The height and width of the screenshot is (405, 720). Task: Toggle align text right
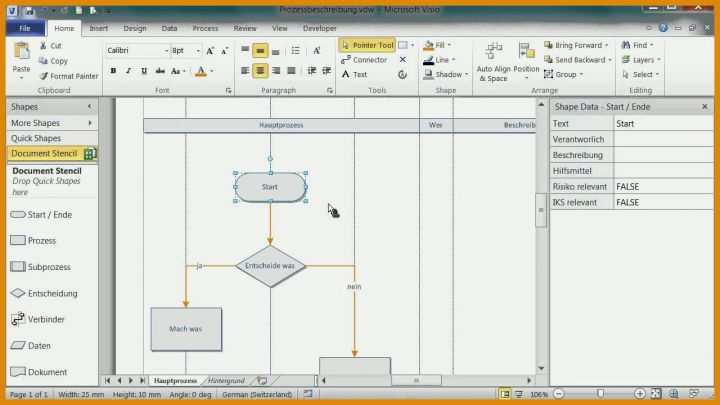(276, 71)
